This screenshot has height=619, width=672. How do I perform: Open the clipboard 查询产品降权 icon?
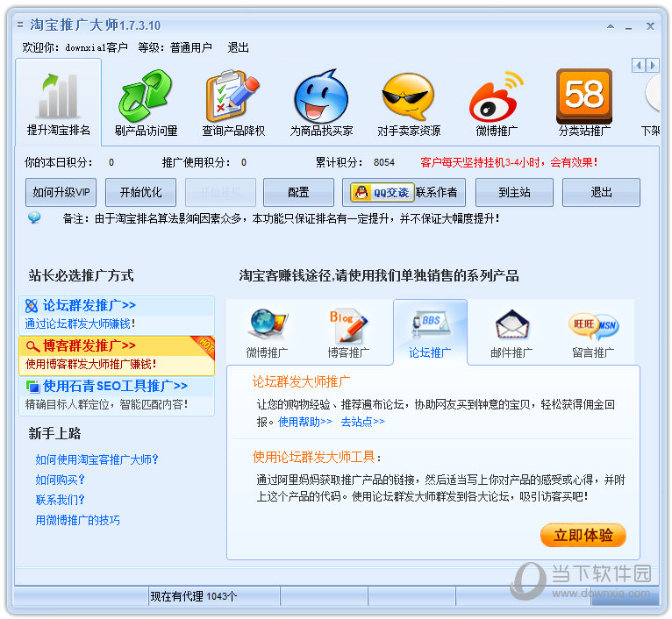[233, 96]
